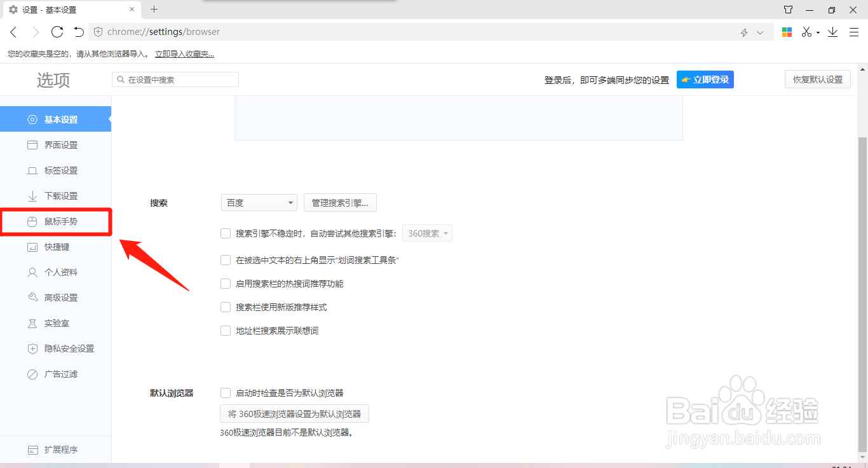
Task: Check 启用搜索栏的热搜词推荐功能
Action: 226,284
